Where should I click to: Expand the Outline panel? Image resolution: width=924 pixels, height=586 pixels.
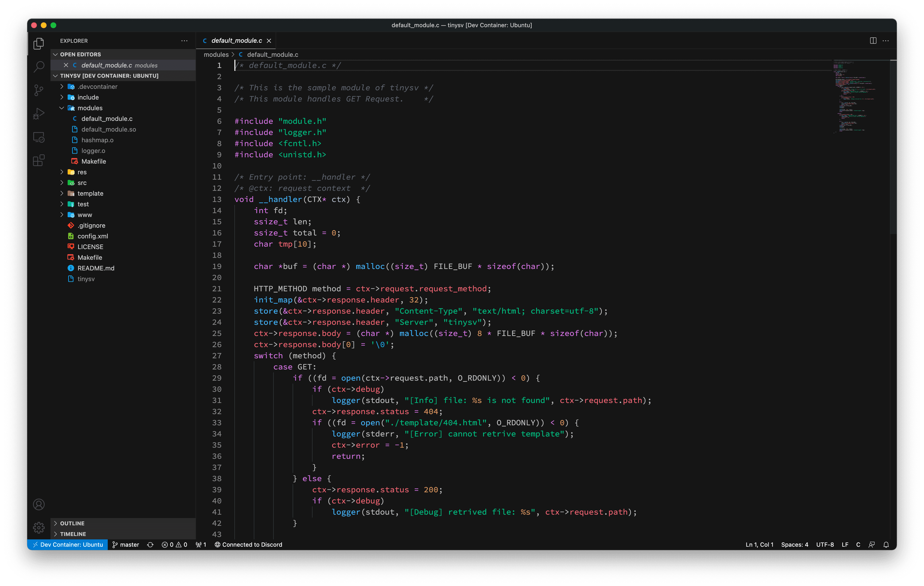tap(123, 523)
